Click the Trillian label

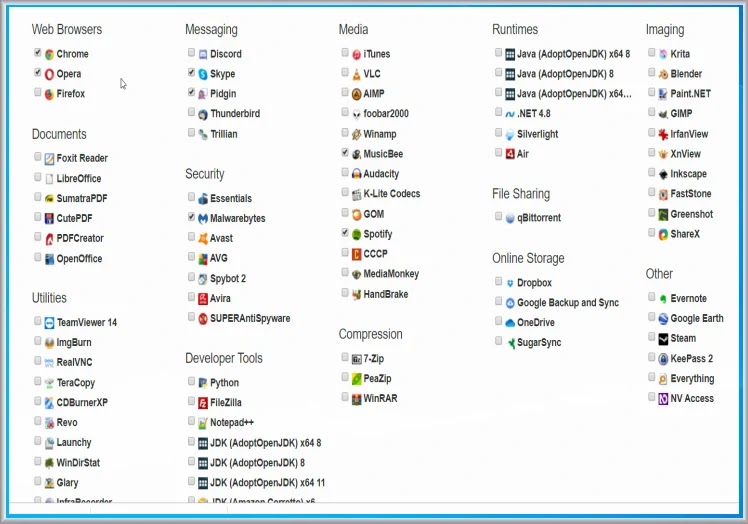pos(224,134)
